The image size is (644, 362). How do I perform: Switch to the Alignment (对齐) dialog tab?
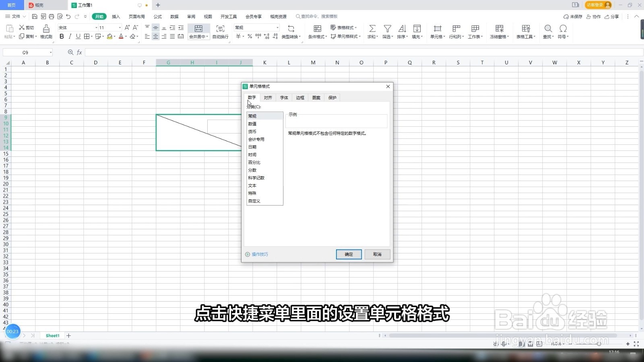pyautogui.click(x=268, y=98)
